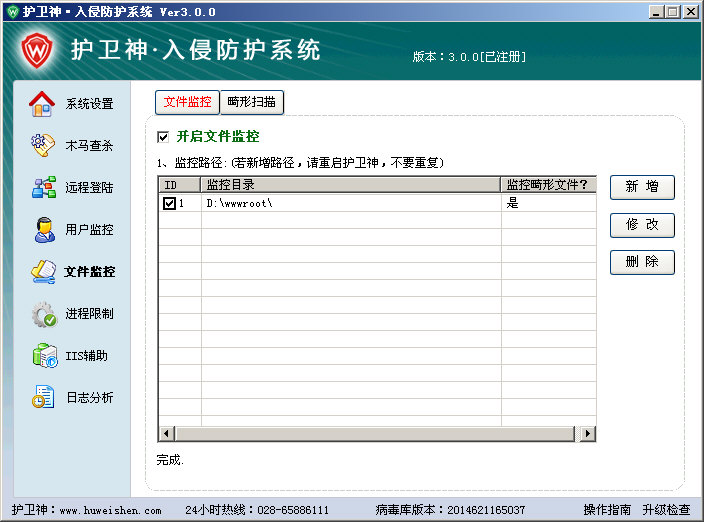Click 升级检查 link in status bar
This screenshot has height=522, width=704.
coord(666,510)
